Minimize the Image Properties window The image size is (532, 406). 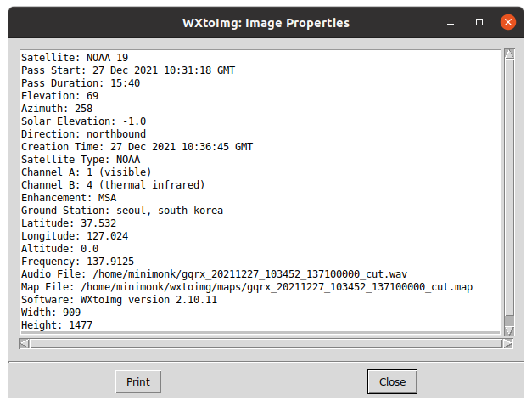451,23
